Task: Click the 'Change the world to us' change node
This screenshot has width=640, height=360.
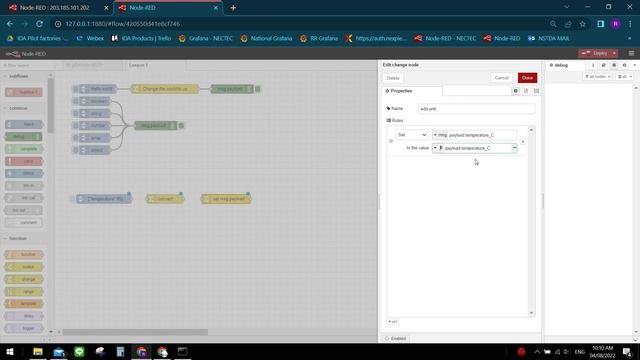Action: [165, 89]
